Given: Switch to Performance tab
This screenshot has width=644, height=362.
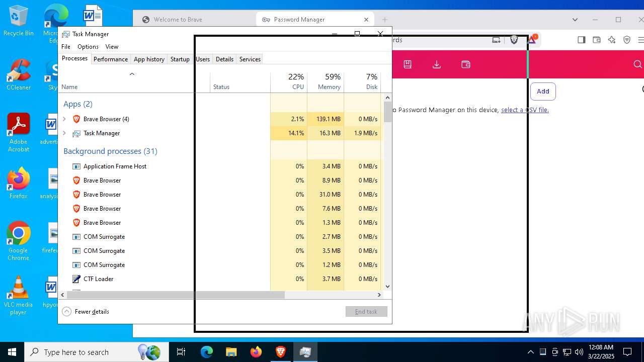Looking at the screenshot, I should pos(111,59).
